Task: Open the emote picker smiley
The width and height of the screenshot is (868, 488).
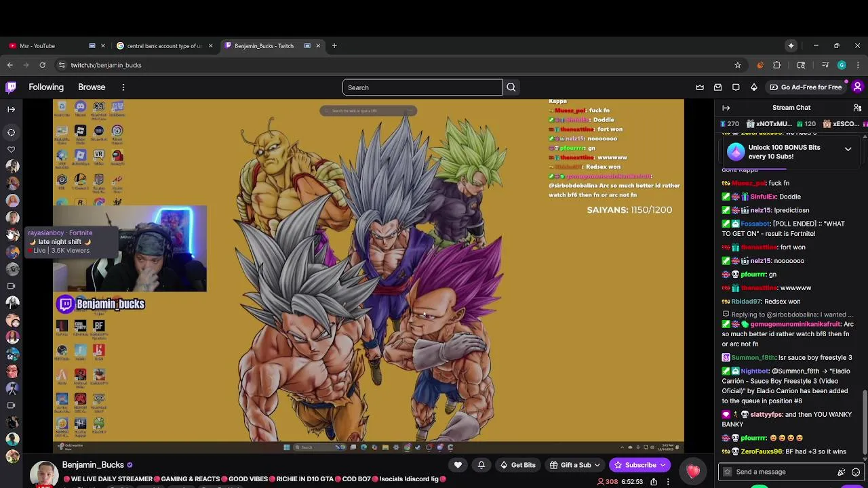Action: (856, 472)
